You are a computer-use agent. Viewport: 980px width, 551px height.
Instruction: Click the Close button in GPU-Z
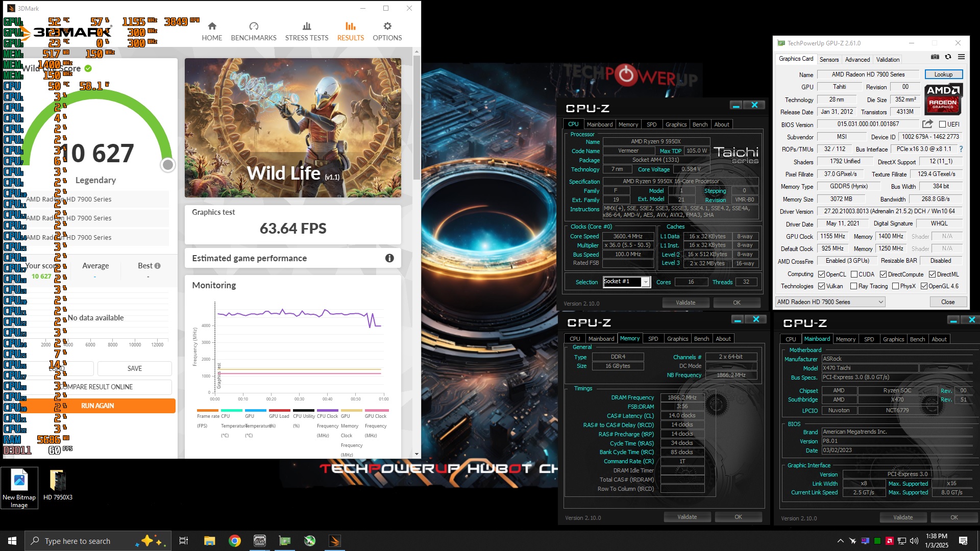coord(947,302)
